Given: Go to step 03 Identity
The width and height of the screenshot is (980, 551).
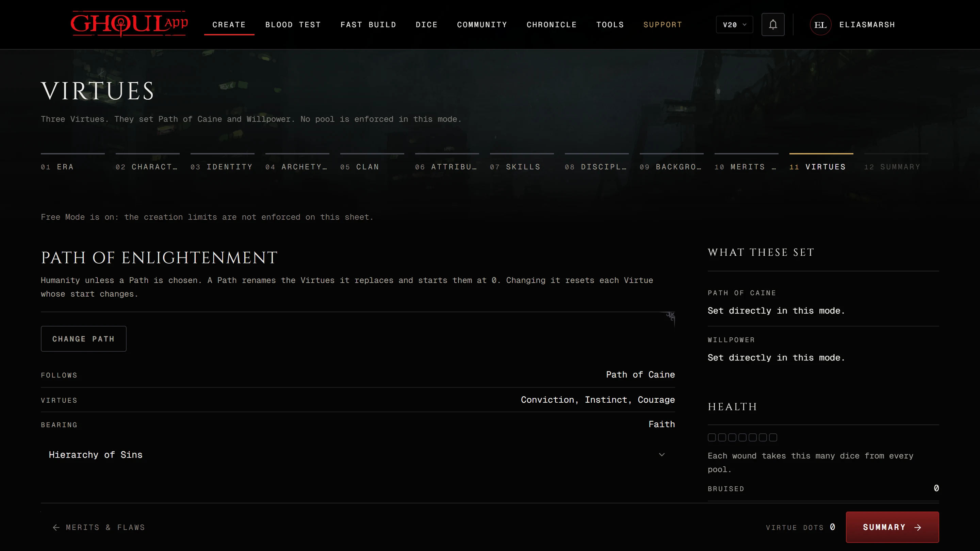Looking at the screenshot, I should 223,163.
